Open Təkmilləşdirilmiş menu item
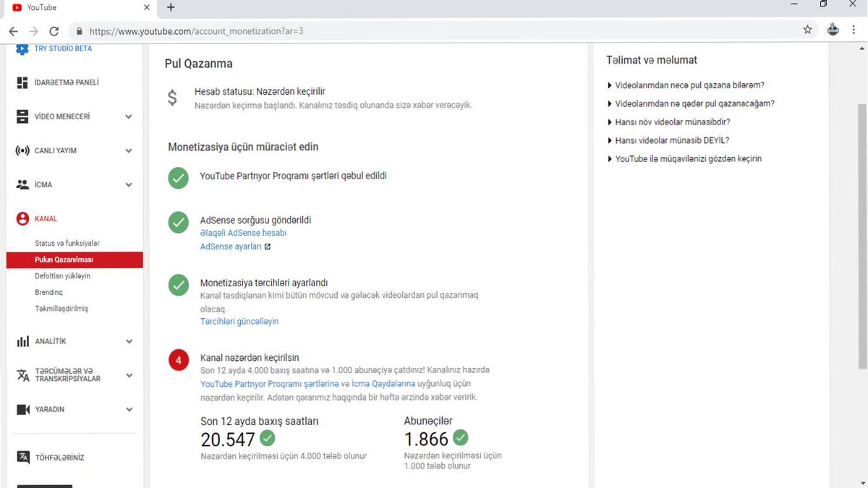The height and width of the screenshot is (488, 868). tap(61, 309)
